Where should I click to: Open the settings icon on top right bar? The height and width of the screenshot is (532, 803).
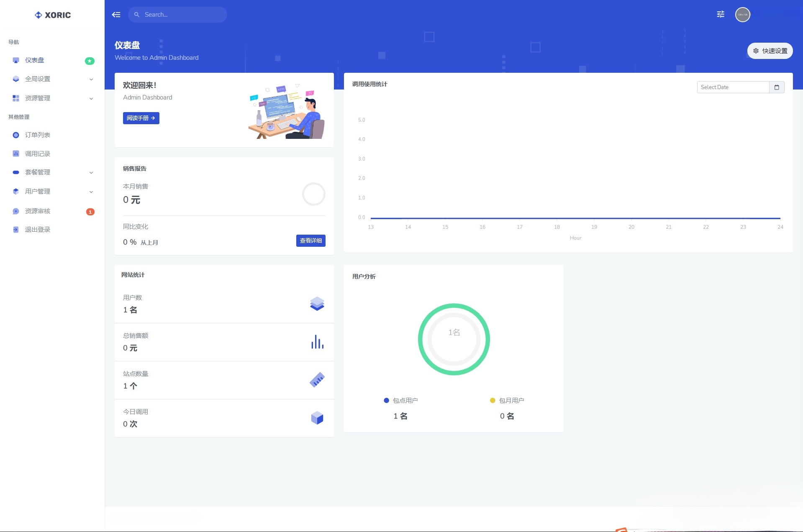(720, 14)
